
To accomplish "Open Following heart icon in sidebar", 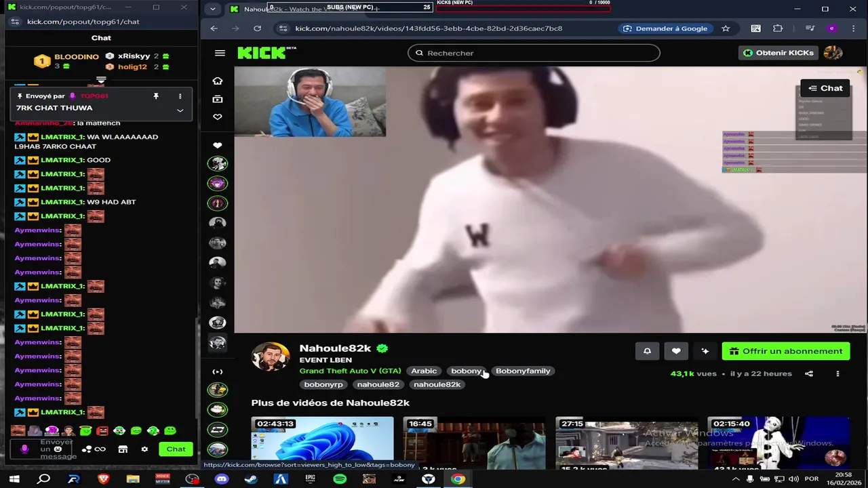I will point(218,117).
